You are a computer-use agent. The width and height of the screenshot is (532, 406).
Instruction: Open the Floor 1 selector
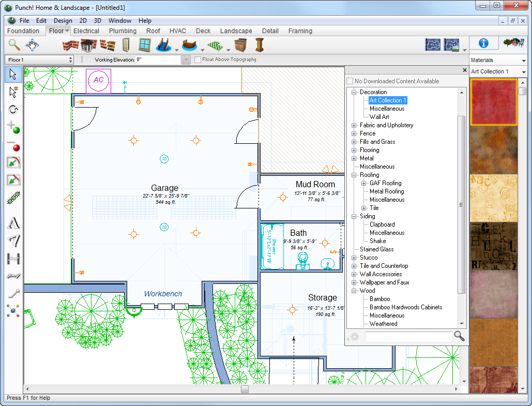pyautogui.click(x=40, y=60)
